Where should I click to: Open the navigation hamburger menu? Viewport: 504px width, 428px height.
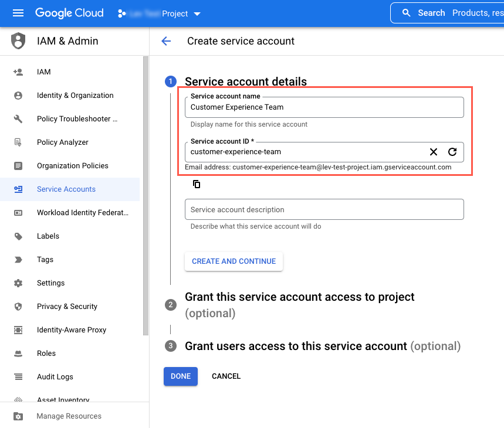point(18,12)
